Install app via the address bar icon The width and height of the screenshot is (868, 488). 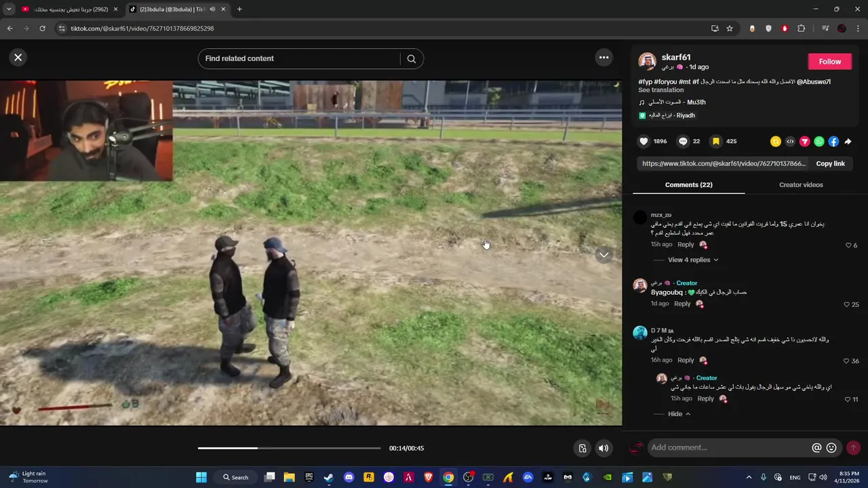[x=715, y=28]
